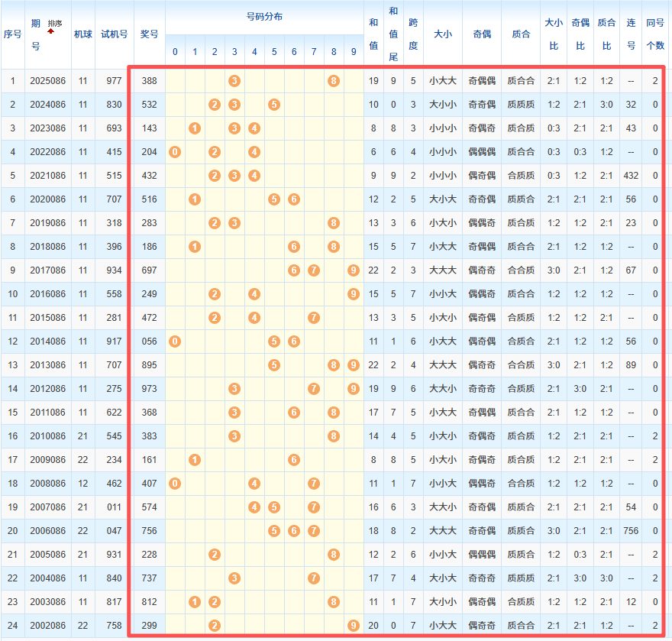Click the orange 0 ball in row 2022086
The width and height of the screenshot is (672, 641).
[175, 152]
